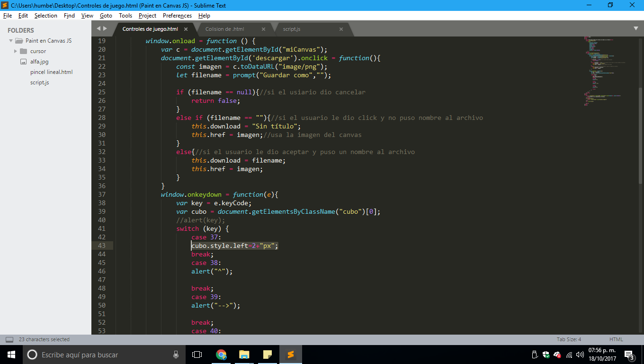Image resolution: width=644 pixels, height=364 pixels.
Task: Change the HTML syntax in status bar
Action: pyautogui.click(x=616, y=339)
